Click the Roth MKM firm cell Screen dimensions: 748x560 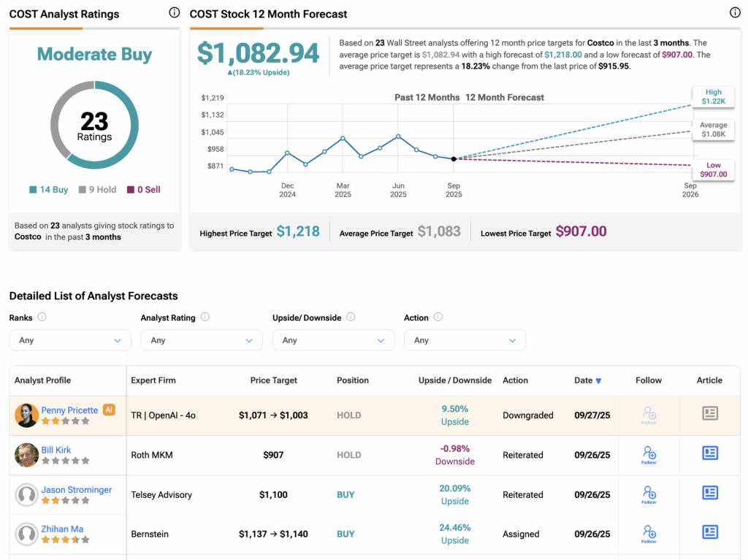(x=152, y=455)
